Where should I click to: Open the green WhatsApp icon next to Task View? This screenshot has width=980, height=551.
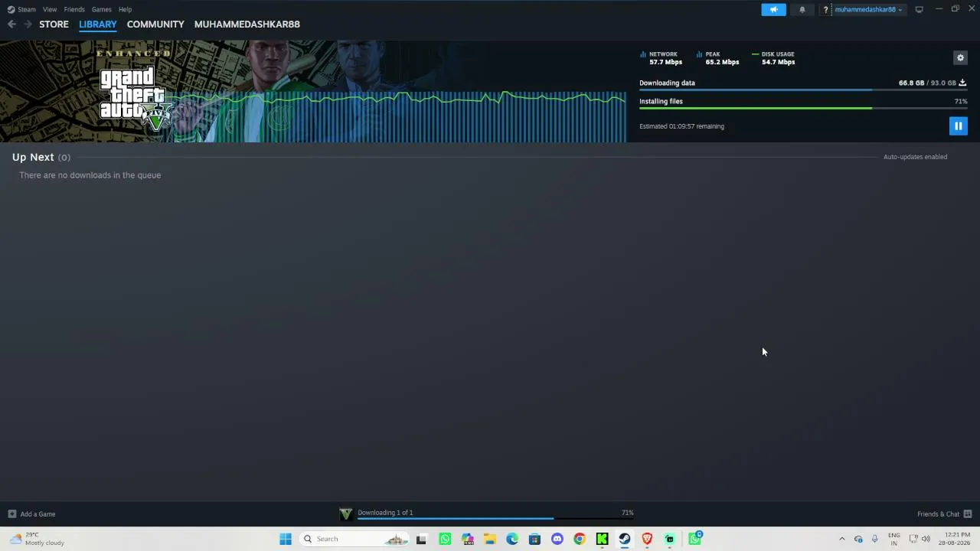[445, 539]
